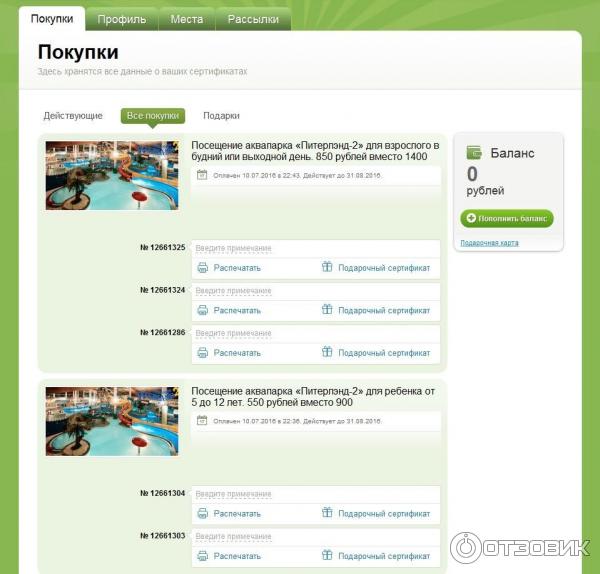Click the wallet icon beside Баланс

tap(474, 153)
